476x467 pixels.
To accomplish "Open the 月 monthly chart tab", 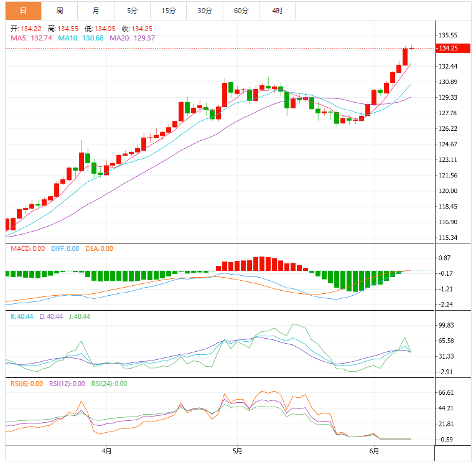I will pos(95,11).
